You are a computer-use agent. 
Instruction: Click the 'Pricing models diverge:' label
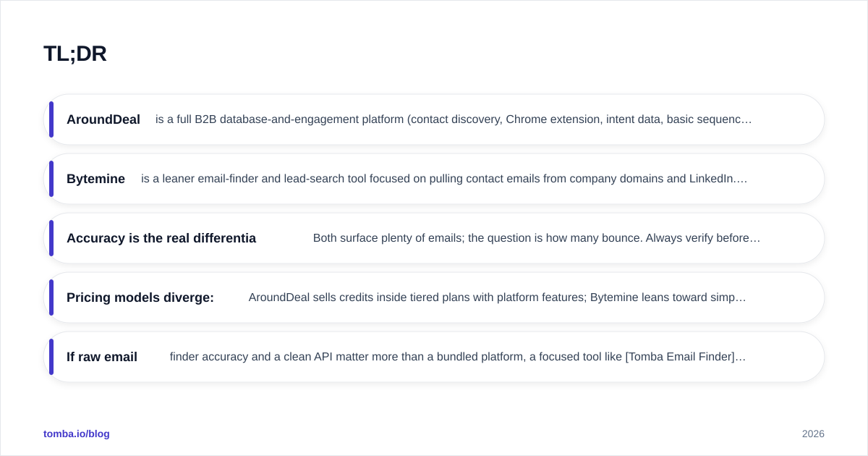[x=140, y=297]
